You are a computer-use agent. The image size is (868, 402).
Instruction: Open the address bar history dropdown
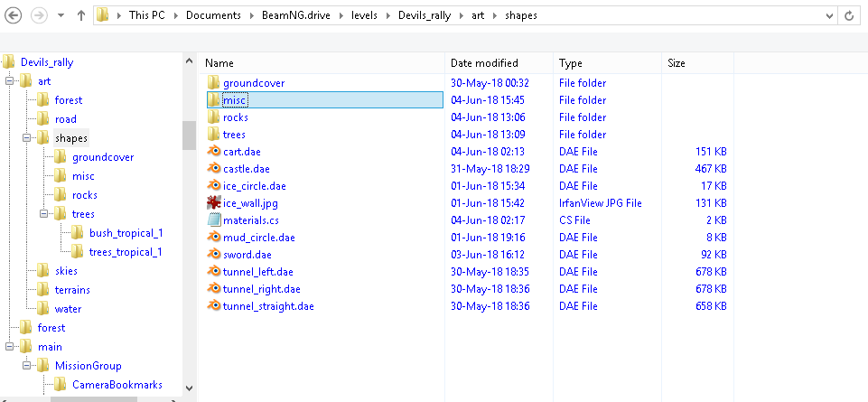pyautogui.click(x=829, y=15)
